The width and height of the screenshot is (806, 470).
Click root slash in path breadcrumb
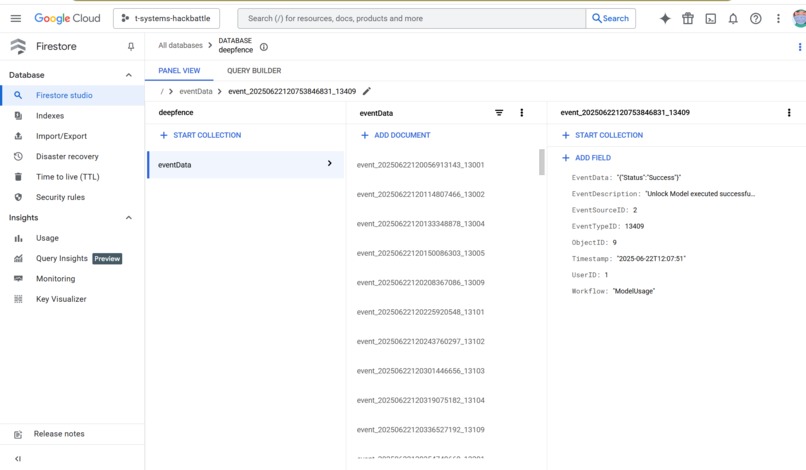(x=162, y=91)
